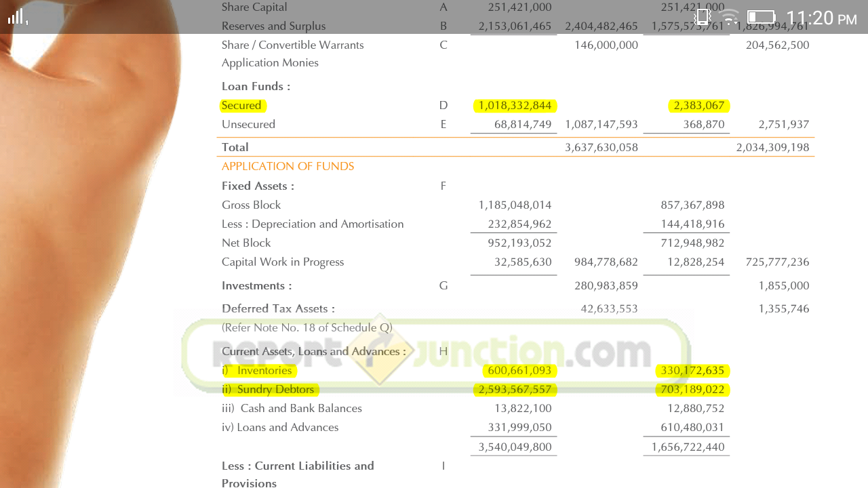Select the 'Unsecured' row label
The width and height of the screenshot is (868, 488).
(x=248, y=125)
